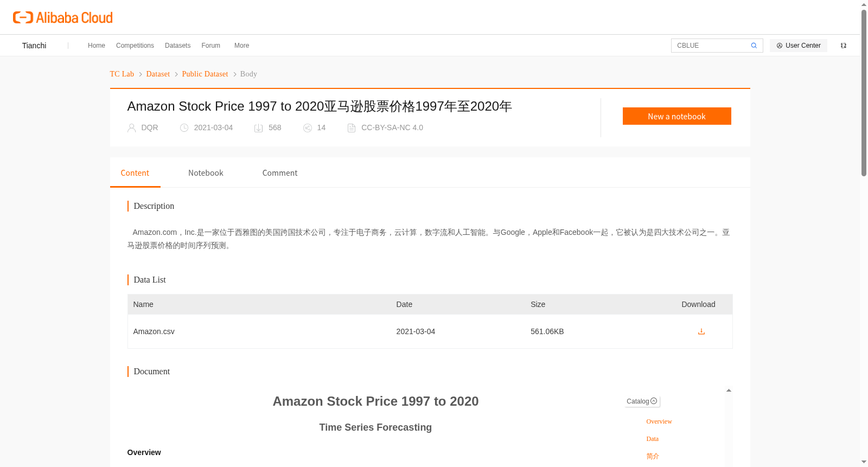Open the Forum menu item

(x=211, y=46)
